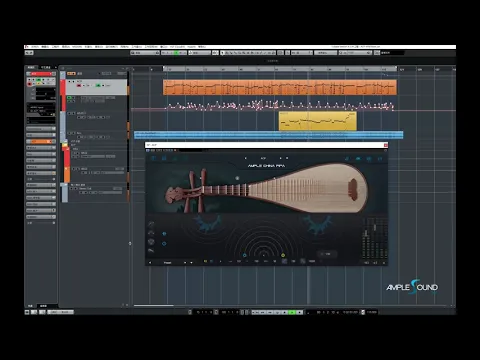Toggle the lower blue circle button in Pipa plugin
The height and width of the screenshot is (360, 480).
[164, 244]
